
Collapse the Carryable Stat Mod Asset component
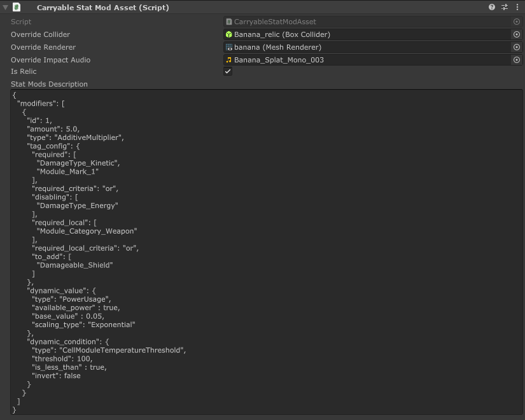pyautogui.click(x=6, y=8)
